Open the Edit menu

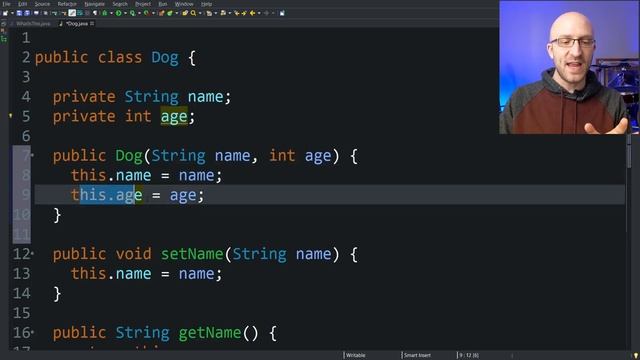point(22,4)
